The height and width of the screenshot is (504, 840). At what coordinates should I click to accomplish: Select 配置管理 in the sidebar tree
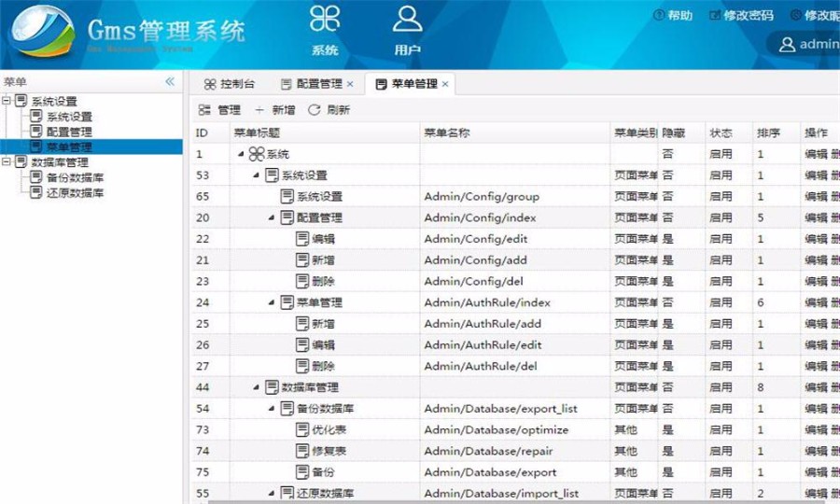(x=69, y=132)
